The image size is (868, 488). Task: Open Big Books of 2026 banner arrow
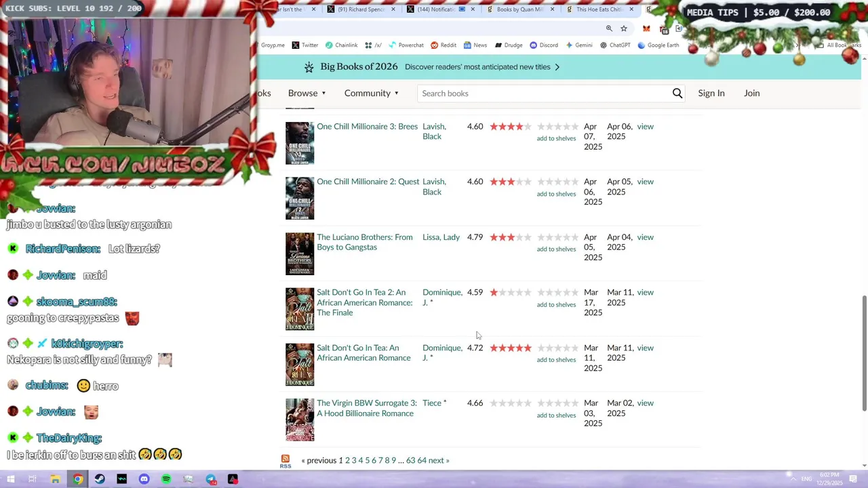(557, 67)
